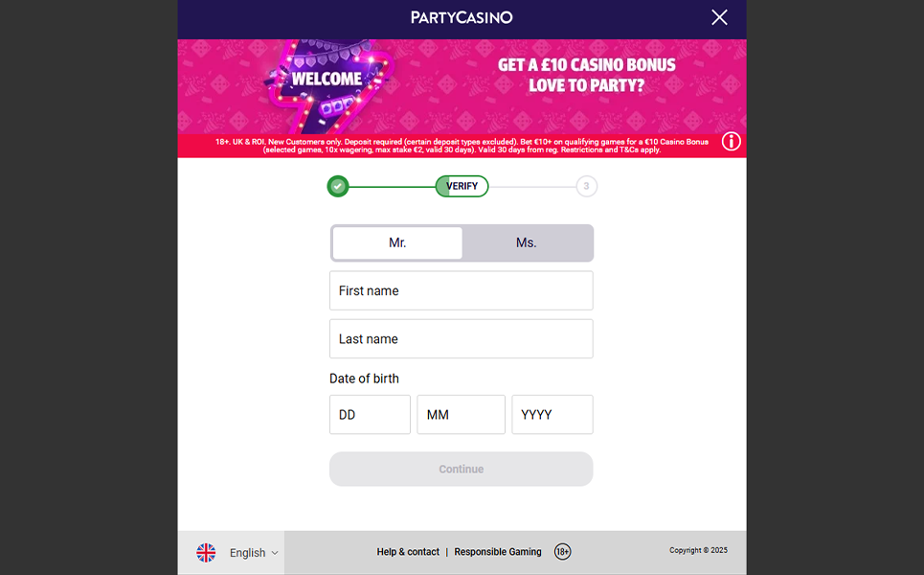Click the greyed-out step 3 circle
The image size is (924, 575).
[x=586, y=186]
